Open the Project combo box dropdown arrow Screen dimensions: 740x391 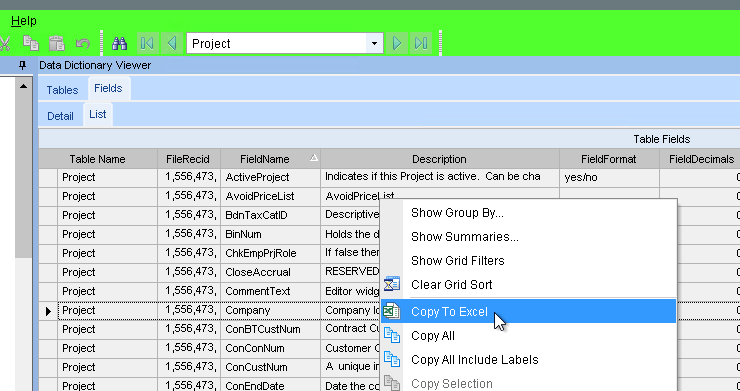tap(374, 43)
